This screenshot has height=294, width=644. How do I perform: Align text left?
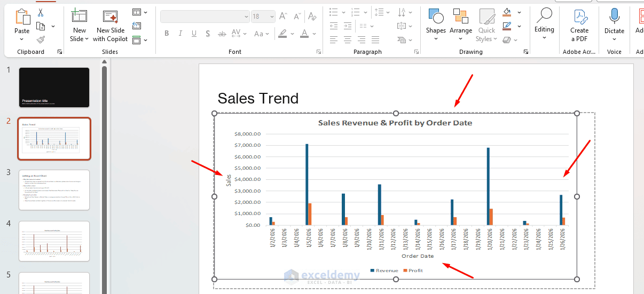tap(334, 39)
